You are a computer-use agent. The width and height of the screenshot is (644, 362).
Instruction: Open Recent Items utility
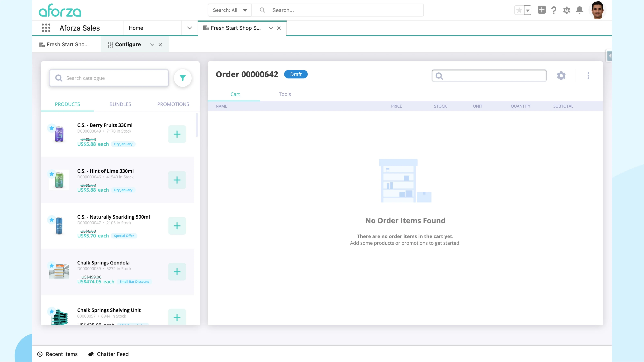pos(57,354)
